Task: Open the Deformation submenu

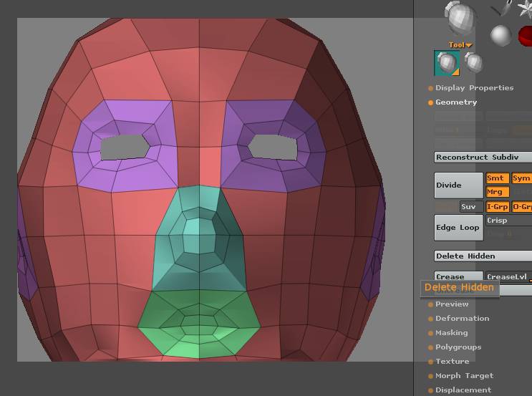Action: click(462, 319)
